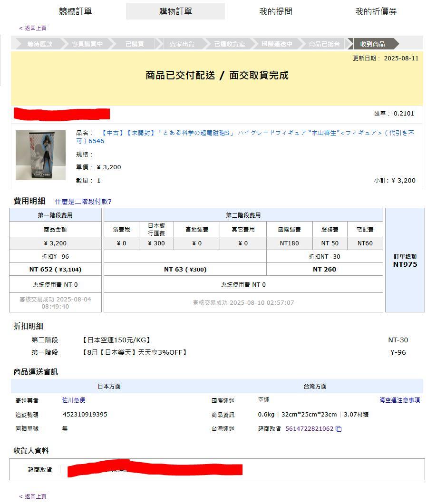Open the 佐川急便 carrier link
Image resolution: width=436 pixels, height=504 pixels.
coord(74,400)
